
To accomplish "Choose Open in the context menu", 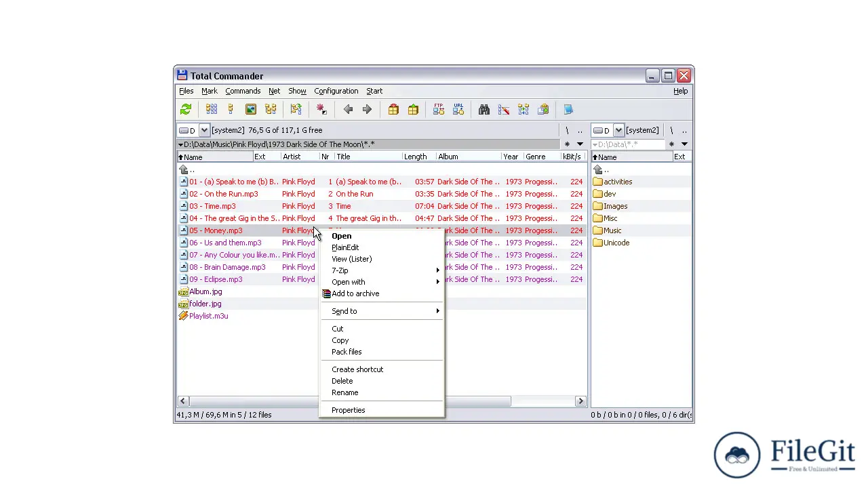I will pyautogui.click(x=382, y=236).
